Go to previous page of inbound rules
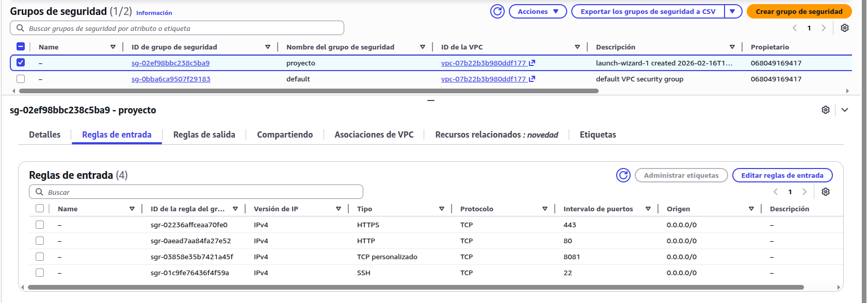Viewport: 868px width, 303px height. pos(776,192)
